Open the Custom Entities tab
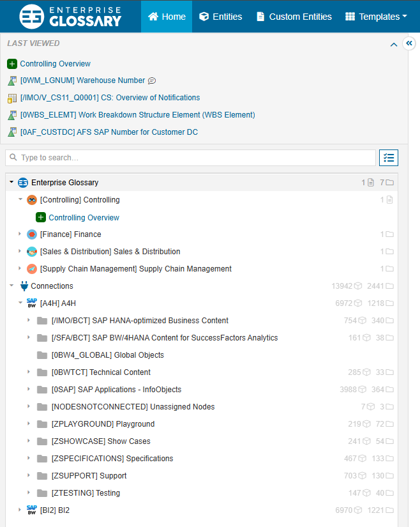Viewport: 420px width, 527px height. pyautogui.click(x=294, y=17)
